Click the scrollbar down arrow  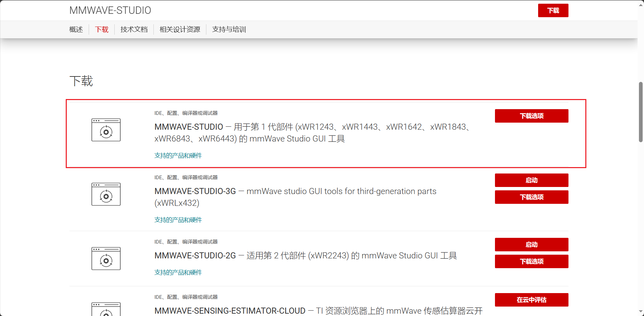coord(641,312)
